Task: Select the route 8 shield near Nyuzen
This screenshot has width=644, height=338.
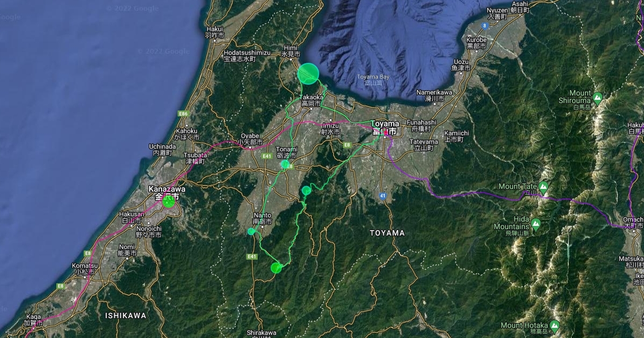Action: (x=485, y=25)
